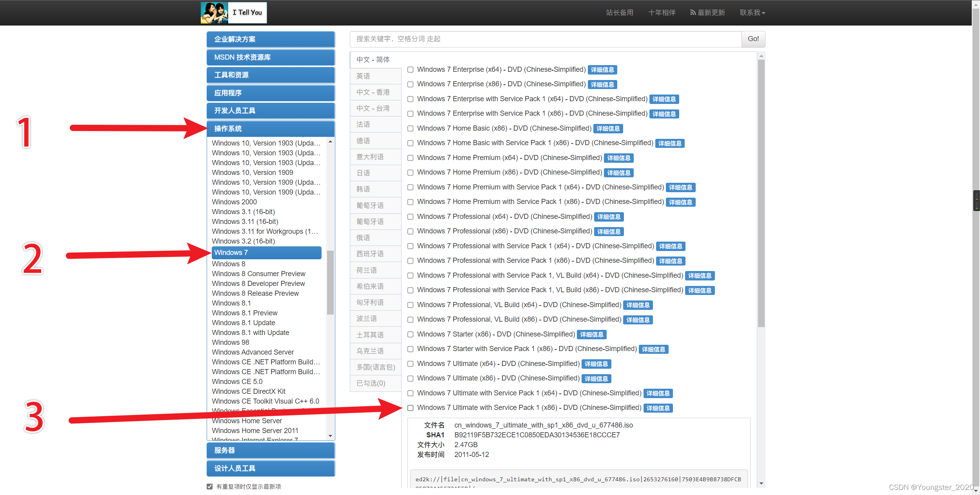Show 详细信息 for Windows 7 Enterprise (x64)

pos(602,70)
